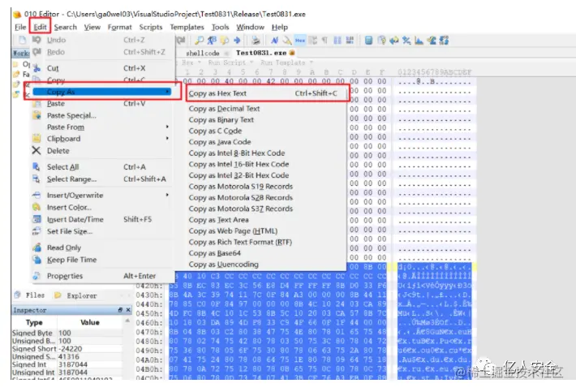This screenshot has height=392, width=576.
Task: Open the Templates menu
Action: (x=187, y=27)
